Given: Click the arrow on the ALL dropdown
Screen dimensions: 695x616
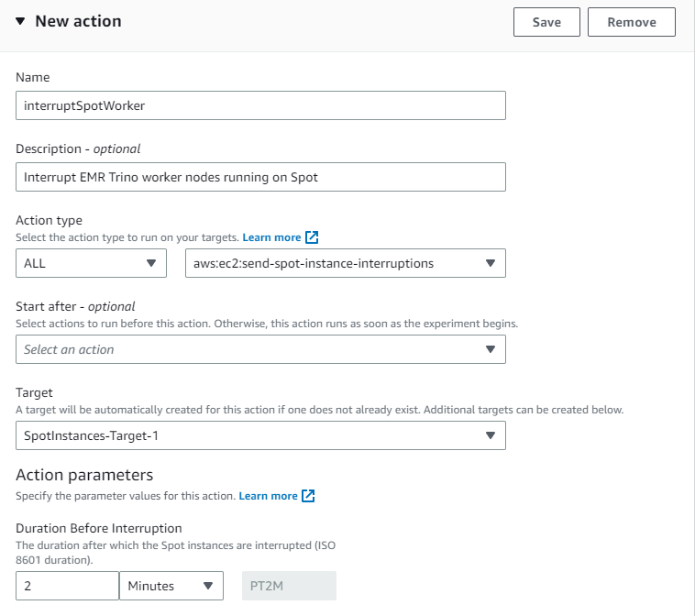Looking at the screenshot, I should 151,263.
